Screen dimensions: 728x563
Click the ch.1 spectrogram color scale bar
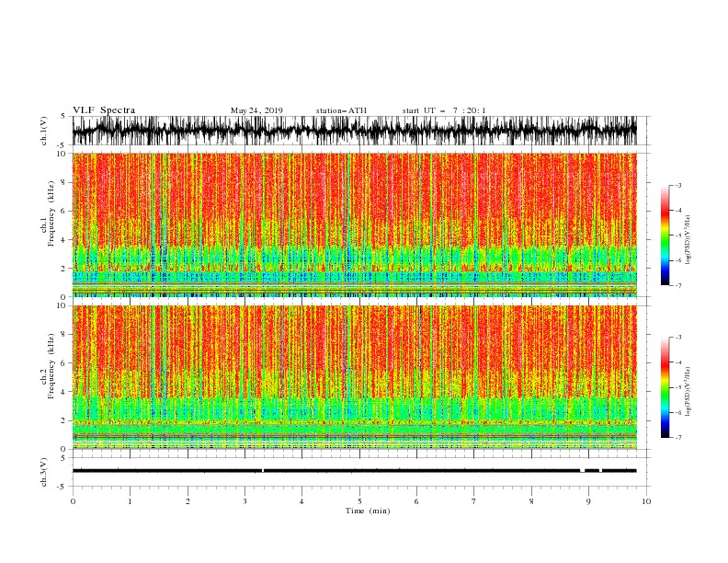click(x=665, y=236)
